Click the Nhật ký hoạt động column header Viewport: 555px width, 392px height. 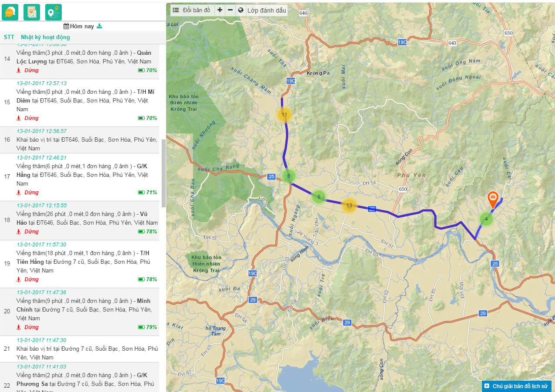[45, 37]
